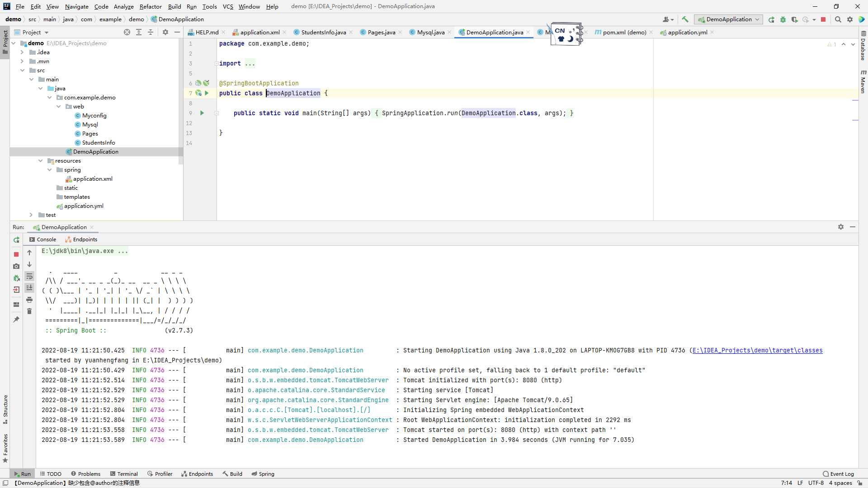Viewport: 868px width, 488px height.
Task: Open the Problems tool window
Action: (86, 474)
